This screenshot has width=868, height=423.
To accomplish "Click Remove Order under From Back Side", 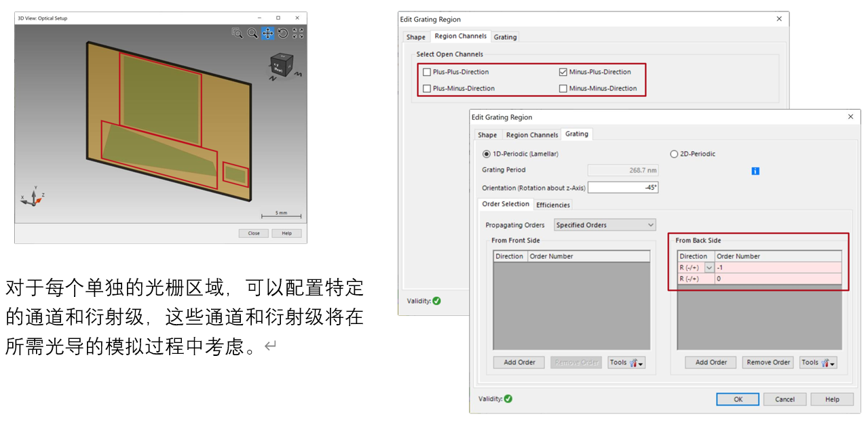I will 768,363.
